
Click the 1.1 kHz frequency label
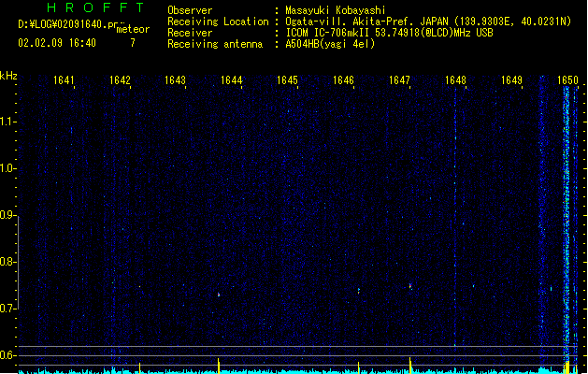pos(7,122)
